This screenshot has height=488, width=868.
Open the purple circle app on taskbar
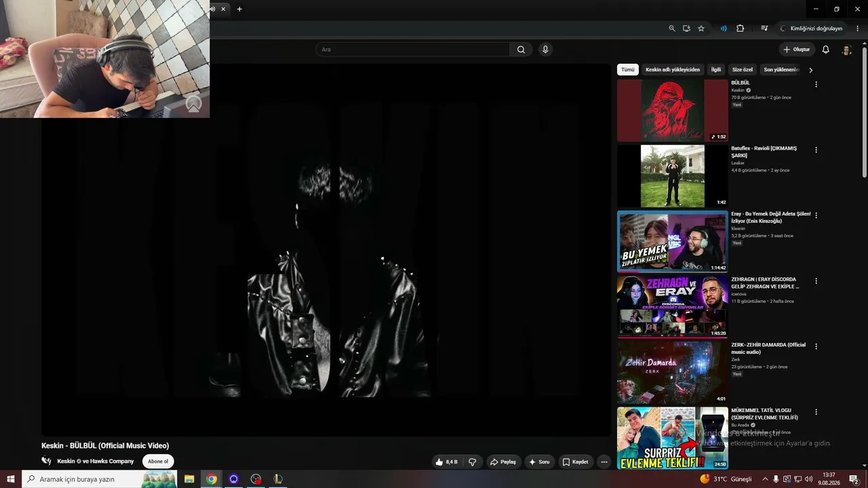234,479
